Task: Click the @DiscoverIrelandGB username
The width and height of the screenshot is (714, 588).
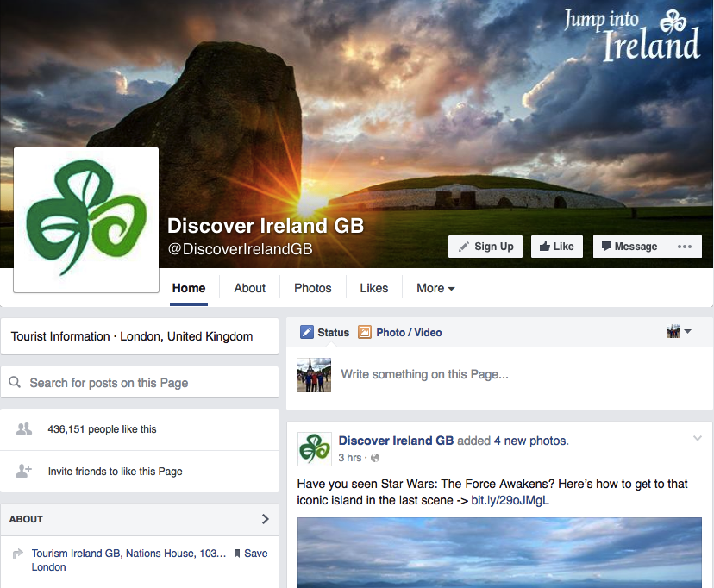Action: tap(240, 249)
